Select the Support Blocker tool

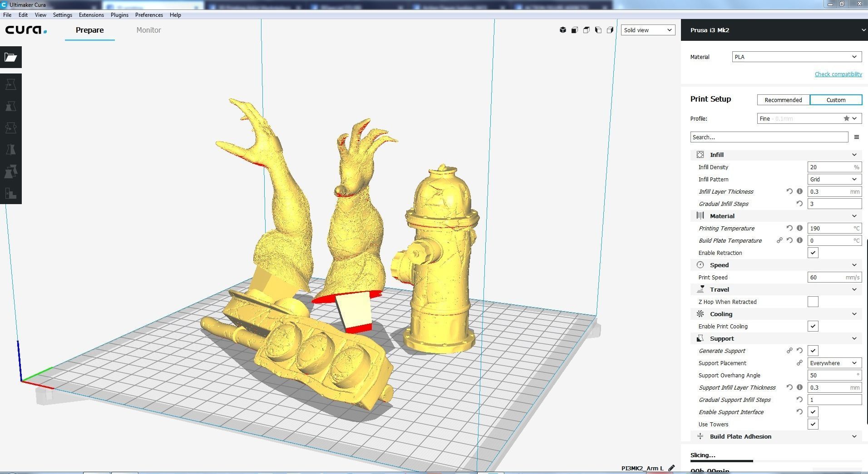click(x=11, y=193)
